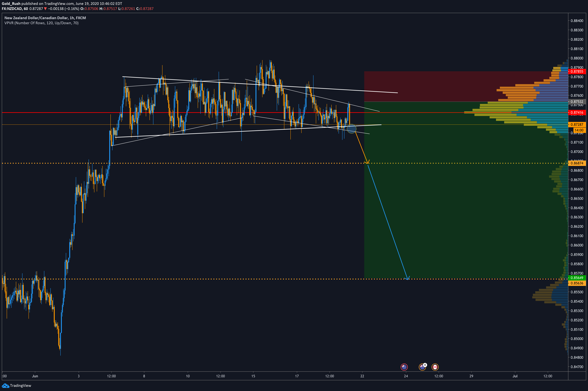This screenshot has height=391, width=588.
Task: Select the blue circle marker on the breakout point
Action: click(352, 129)
